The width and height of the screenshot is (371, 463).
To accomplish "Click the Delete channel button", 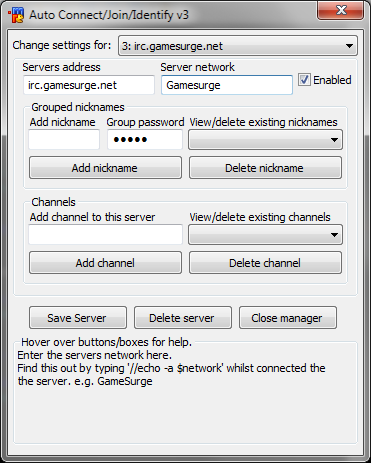I will coord(265,263).
